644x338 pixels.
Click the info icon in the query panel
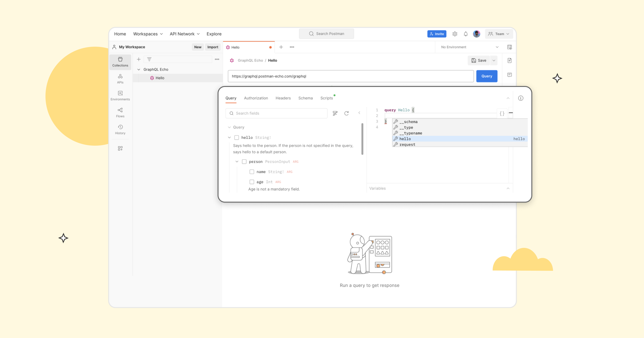(x=520, y=98)
